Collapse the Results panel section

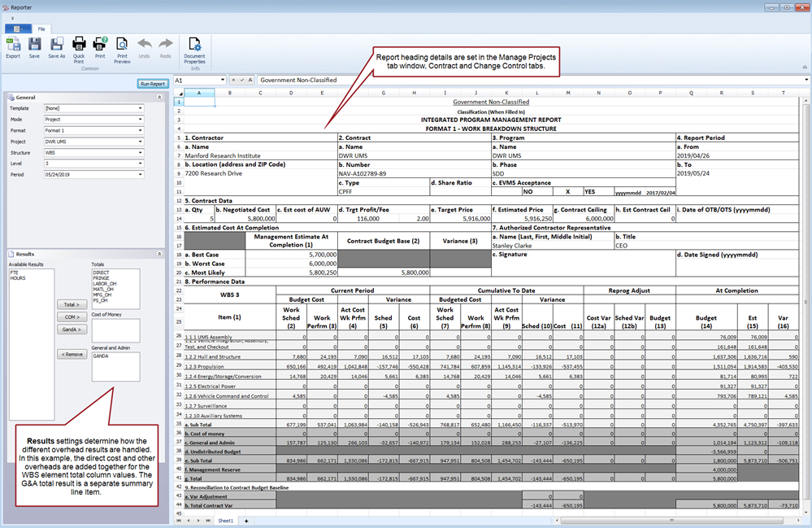click(x=160, y=254)
